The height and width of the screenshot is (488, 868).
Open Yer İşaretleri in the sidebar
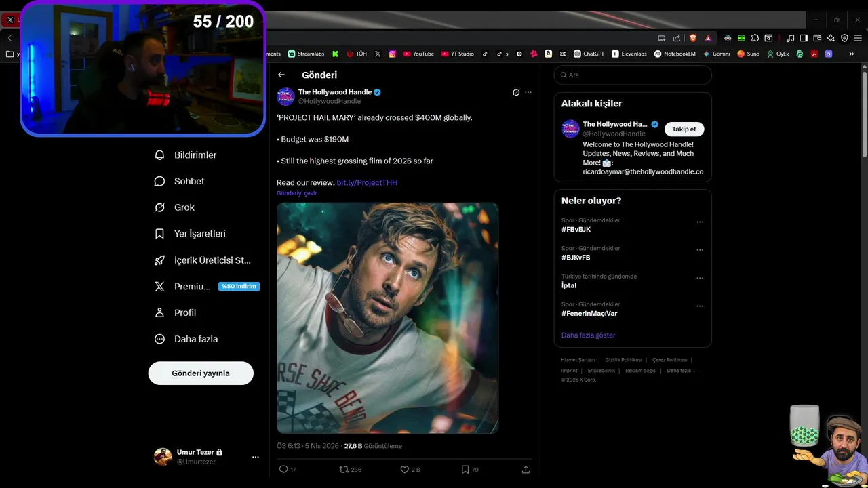tap(191, 234)
